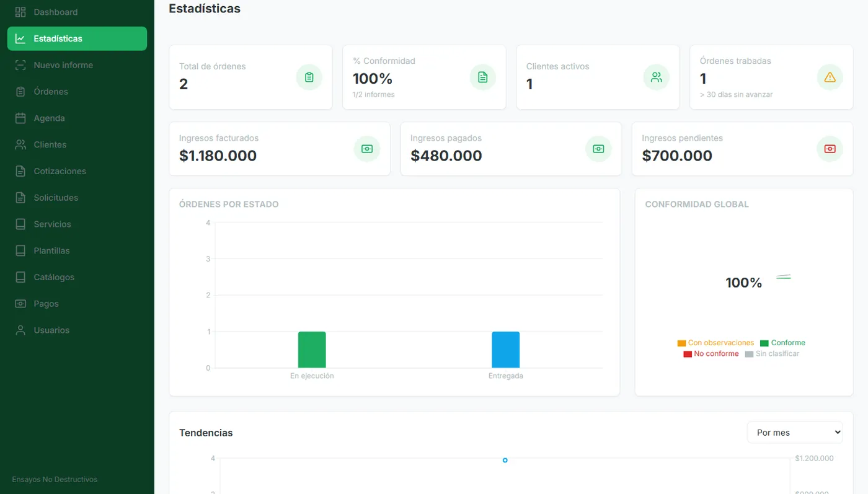Viewport: 868px width, 494px height.
Task: Click the $480.000 paid income value
Action: [446, 156]
